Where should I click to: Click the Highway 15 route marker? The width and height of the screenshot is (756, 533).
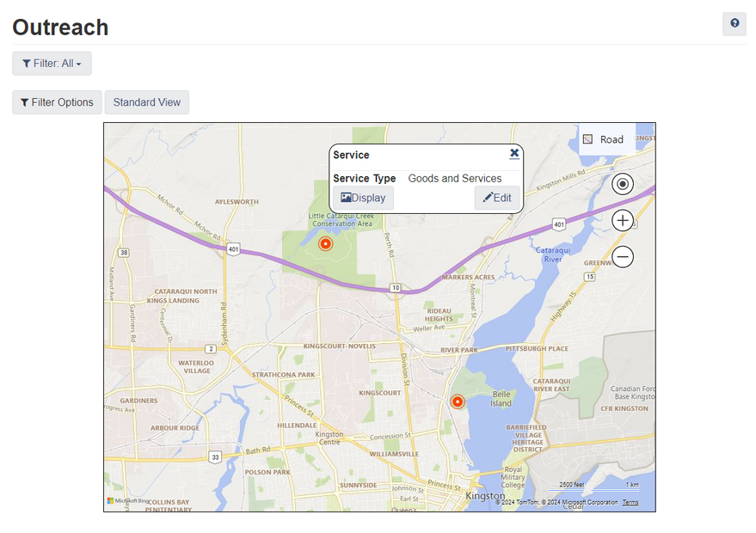coord(589,277)
